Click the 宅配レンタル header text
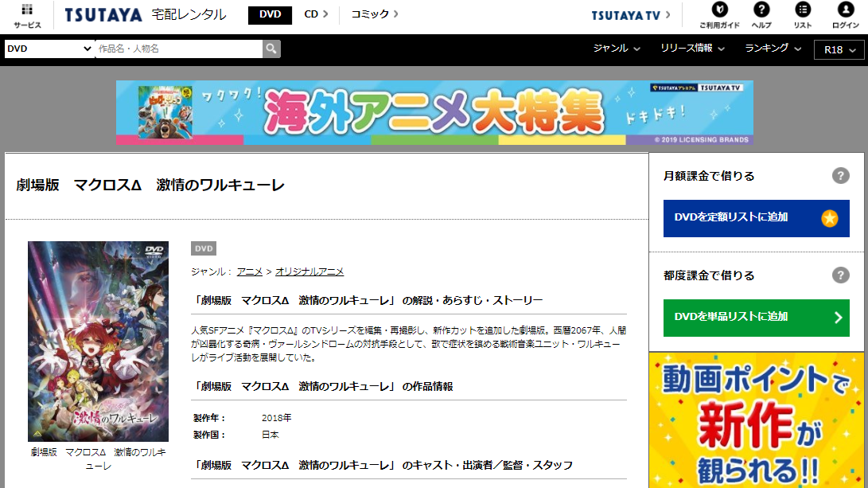This screenshot has height=488, width=868. [x=189, y=15]
